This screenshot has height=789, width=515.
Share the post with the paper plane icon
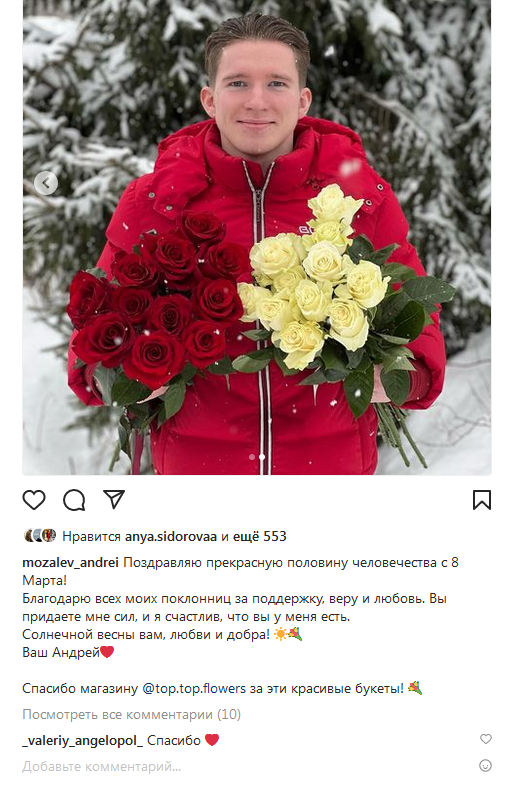coord(114,499)
